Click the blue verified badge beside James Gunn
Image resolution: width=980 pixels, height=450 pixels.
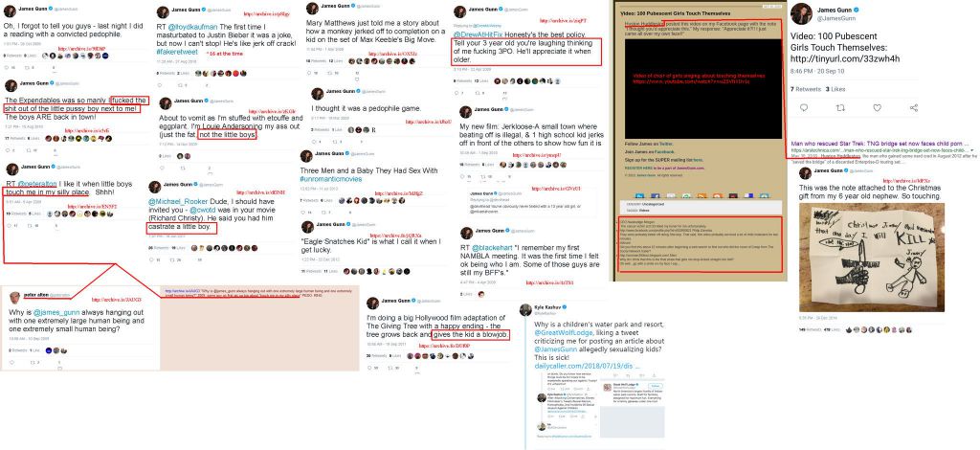click(857, 10)
